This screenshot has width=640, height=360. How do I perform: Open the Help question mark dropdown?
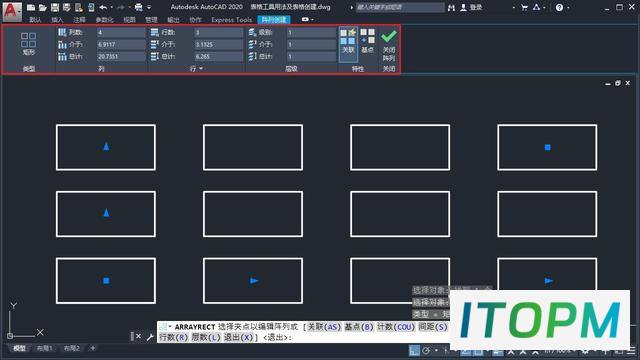[x=562, y=7]
